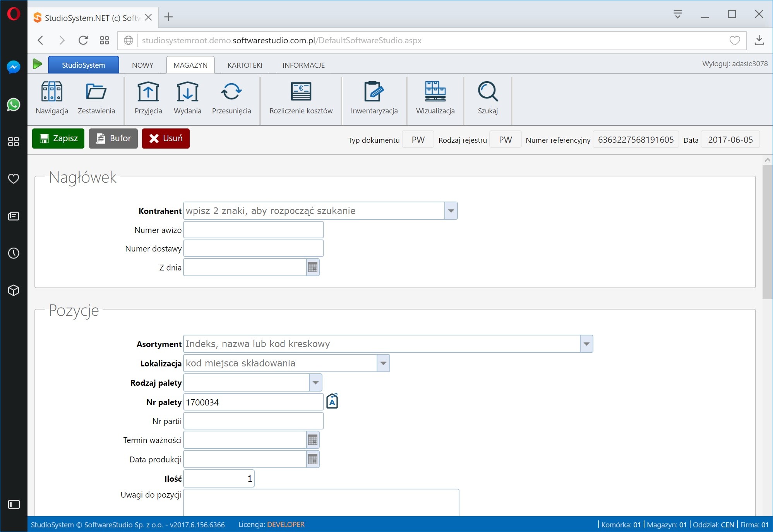Screen dimensions: 773x532
Task: Click the vertical scrollbar thumb
Action: pyautogui.click(x=767, y=231)
